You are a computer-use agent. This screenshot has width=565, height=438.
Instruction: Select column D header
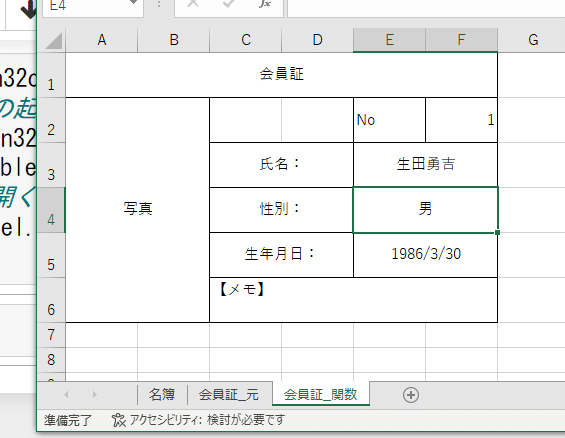pyautogui.click(x=317, y=40)
